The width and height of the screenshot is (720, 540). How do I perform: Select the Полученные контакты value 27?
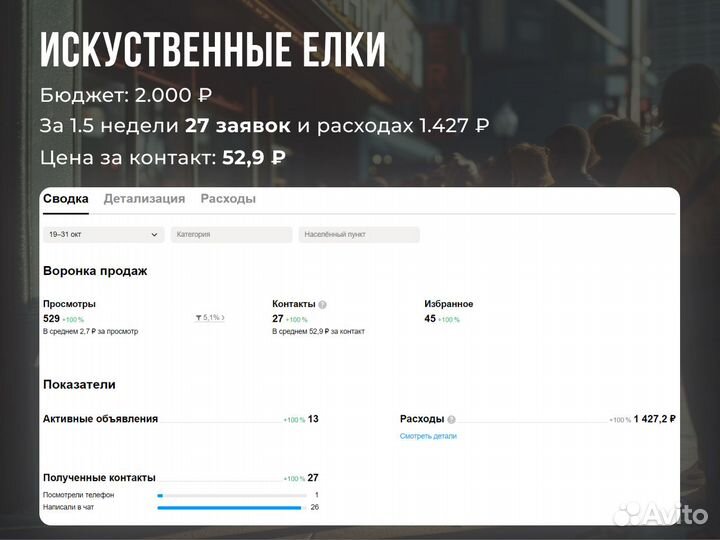[x=313, y=478]
